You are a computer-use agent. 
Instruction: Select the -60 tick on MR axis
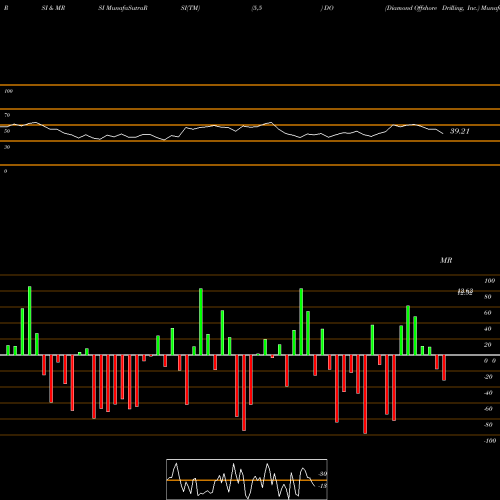488,409
